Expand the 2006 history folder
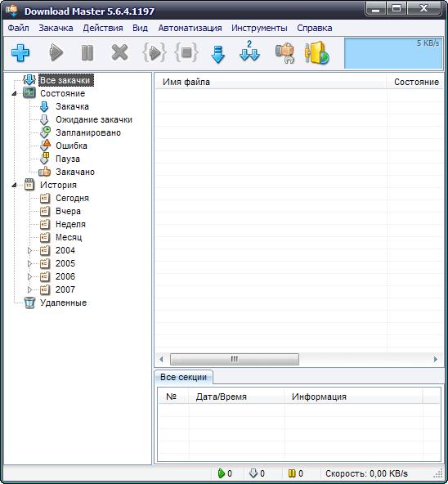Screen dimensions: 448x484 tap(29, 276)
